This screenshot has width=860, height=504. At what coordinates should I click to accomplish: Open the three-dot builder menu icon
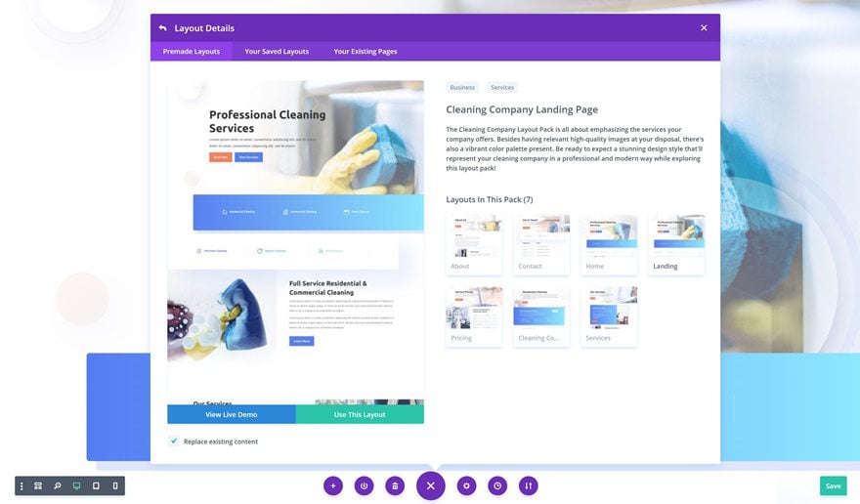pos(21,485)
